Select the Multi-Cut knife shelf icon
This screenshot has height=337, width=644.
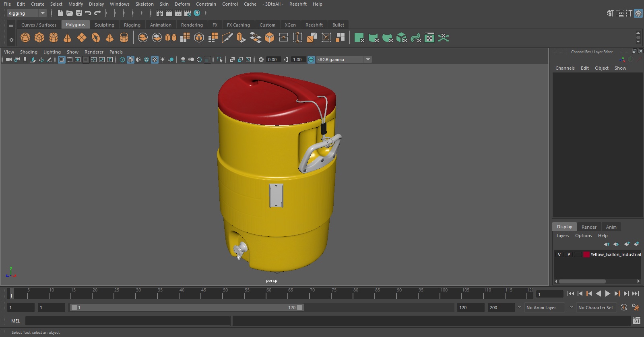pyautogui.click(x=227, y=38)
